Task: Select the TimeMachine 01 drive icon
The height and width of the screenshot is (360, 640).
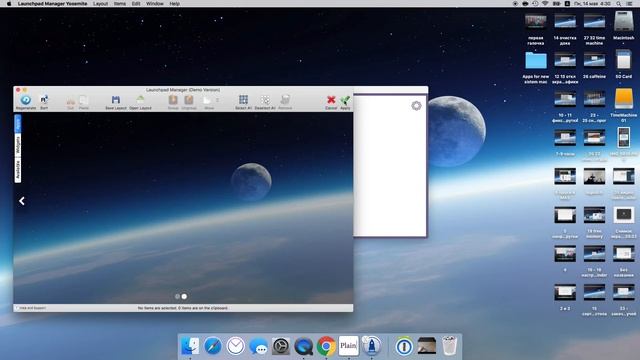Action: point(624,99)
